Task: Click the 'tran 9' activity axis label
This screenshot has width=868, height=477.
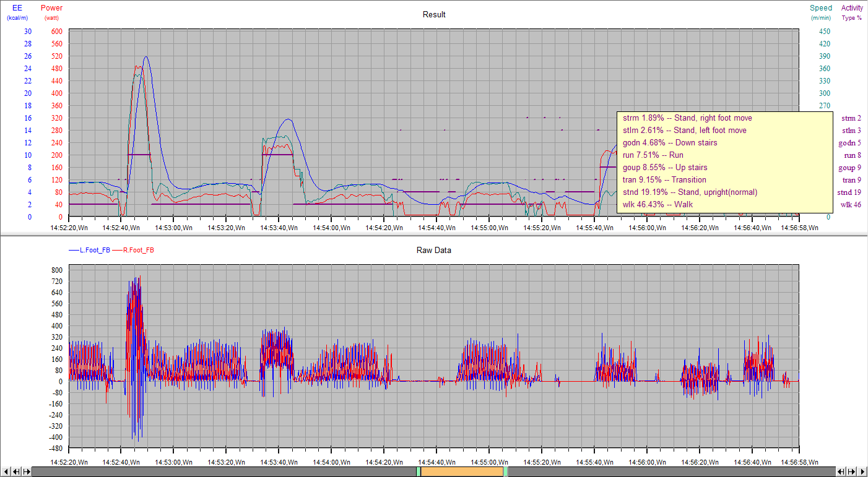Action: (852, 180)
